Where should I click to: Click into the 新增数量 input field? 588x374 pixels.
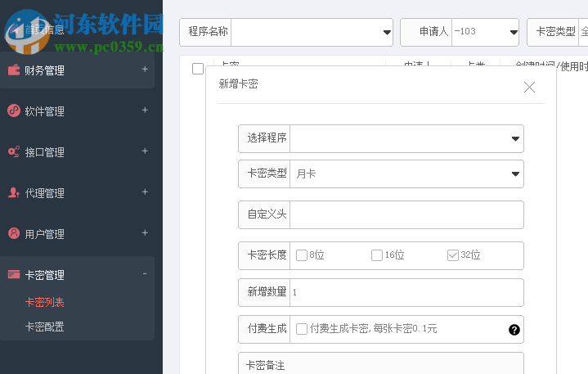pyautogui.click(x=407, y=293)
